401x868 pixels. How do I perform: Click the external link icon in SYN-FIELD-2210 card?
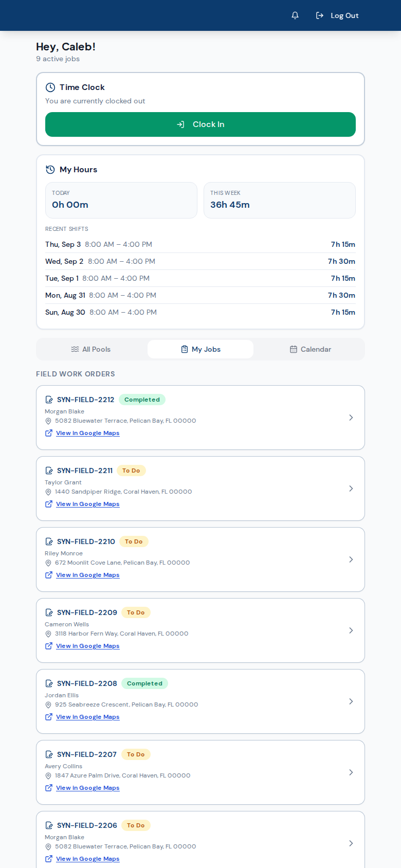click(x=49, y=575)
